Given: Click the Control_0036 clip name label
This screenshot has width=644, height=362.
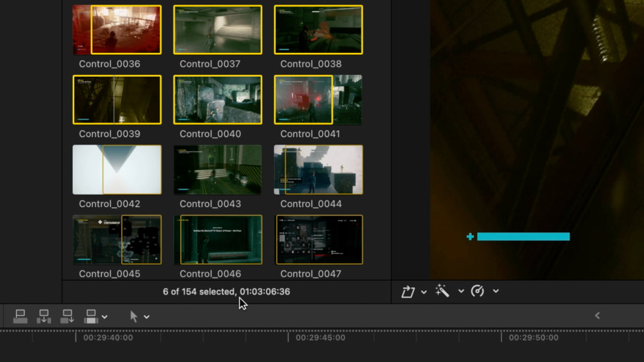Looking at the screenshot, I should (109, 64).
